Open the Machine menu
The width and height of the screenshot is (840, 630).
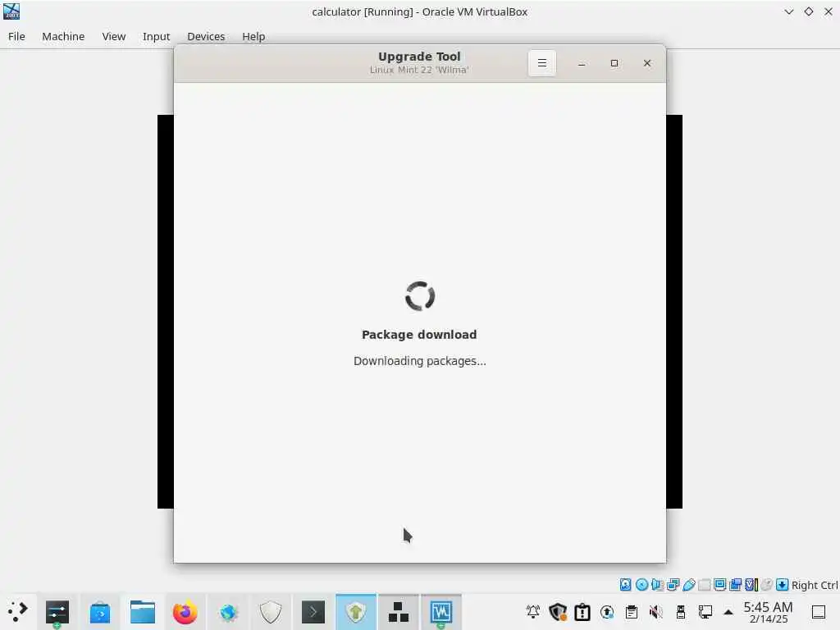[63, 36]
